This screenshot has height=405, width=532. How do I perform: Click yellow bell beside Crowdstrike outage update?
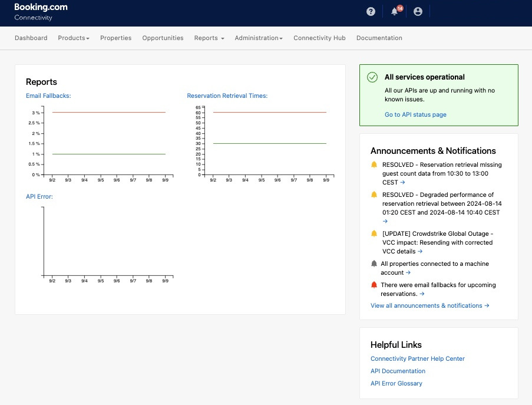374,233
